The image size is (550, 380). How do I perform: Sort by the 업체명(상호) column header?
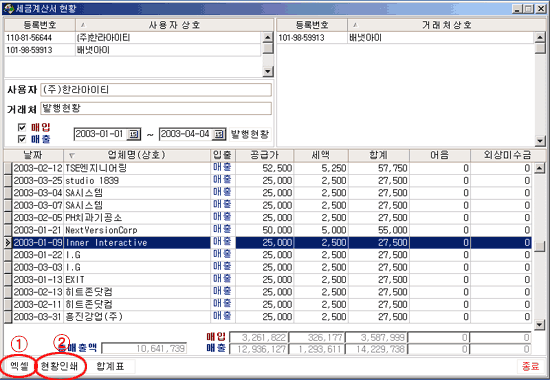pos(137,155)
